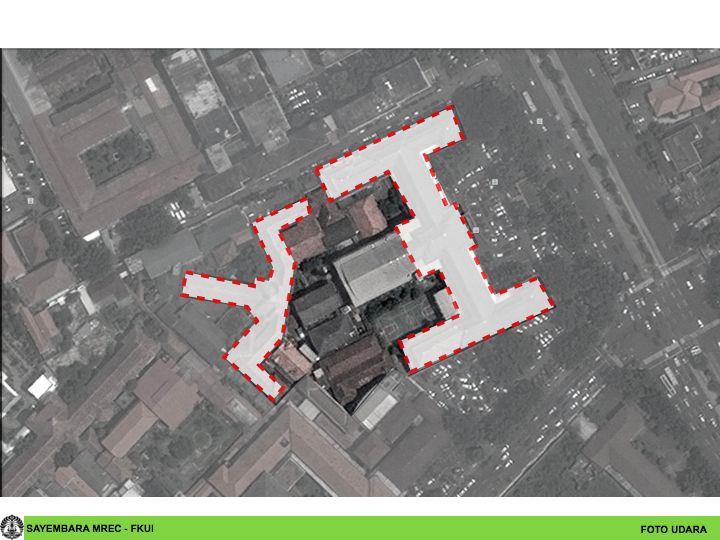Select the cross-shaped roof building at top right
The image size is (720, 540).
point(680,93)
